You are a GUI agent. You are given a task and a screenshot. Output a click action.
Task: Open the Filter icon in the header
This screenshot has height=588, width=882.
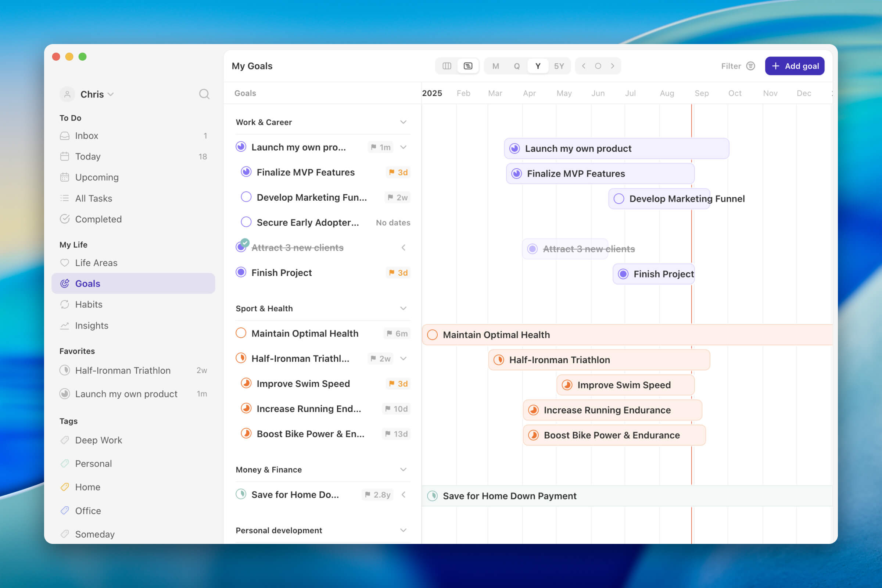[x=750, y=66]
